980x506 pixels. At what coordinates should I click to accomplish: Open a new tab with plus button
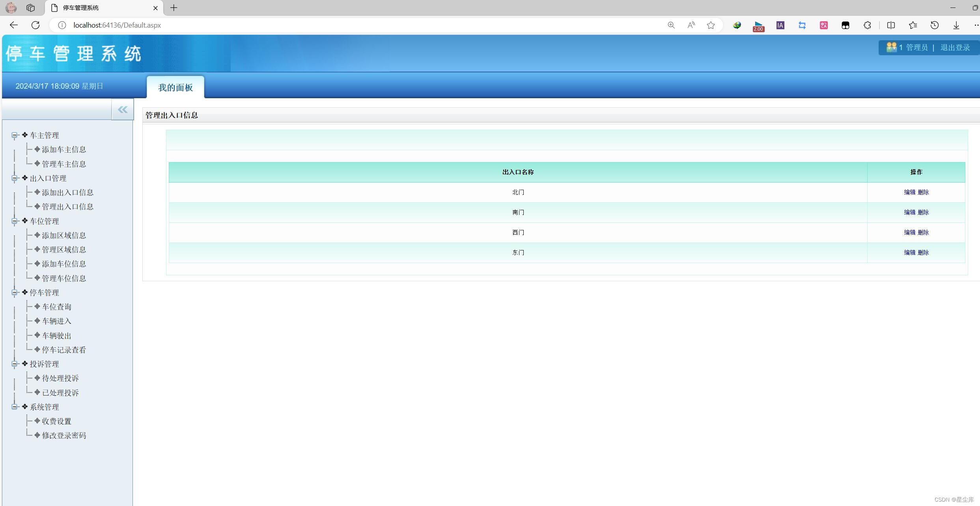174,8
